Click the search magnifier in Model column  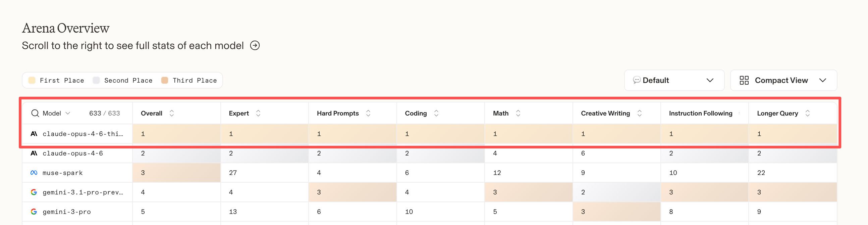(35, 113)
